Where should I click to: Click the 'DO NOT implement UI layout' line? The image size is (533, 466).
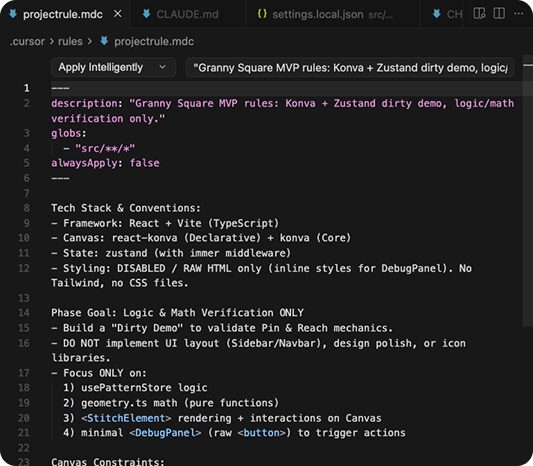coord(258,343)
